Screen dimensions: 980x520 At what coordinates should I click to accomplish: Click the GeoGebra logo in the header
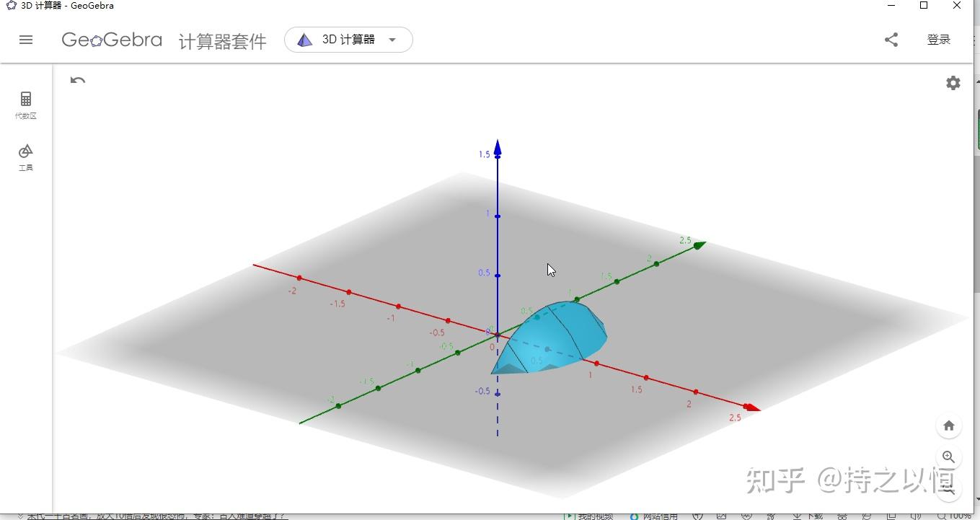pos(112,40)
